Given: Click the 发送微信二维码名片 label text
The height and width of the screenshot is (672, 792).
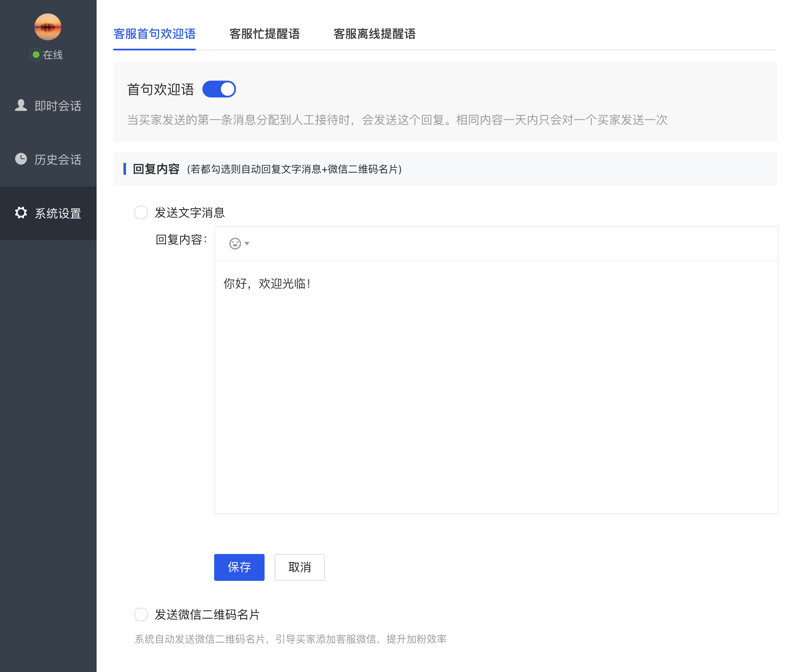Looking at the screenshot, I should click(207, 614).
